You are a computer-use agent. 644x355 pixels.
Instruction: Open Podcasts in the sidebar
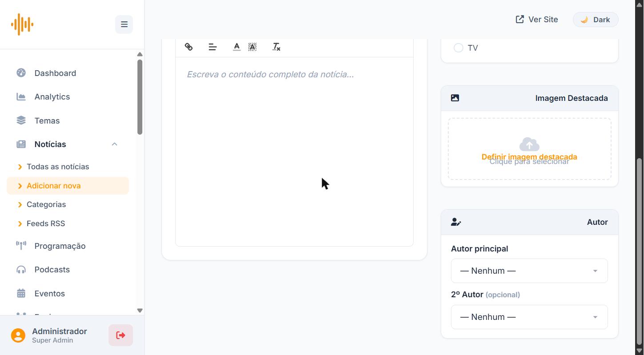(x=68, y=270)
